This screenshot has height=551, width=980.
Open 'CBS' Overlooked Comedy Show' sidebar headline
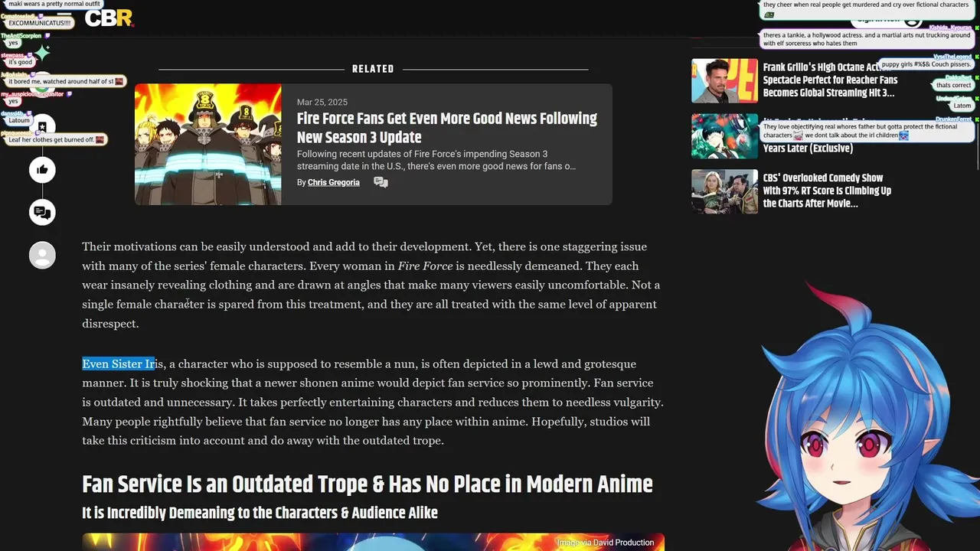coord(827,191)
